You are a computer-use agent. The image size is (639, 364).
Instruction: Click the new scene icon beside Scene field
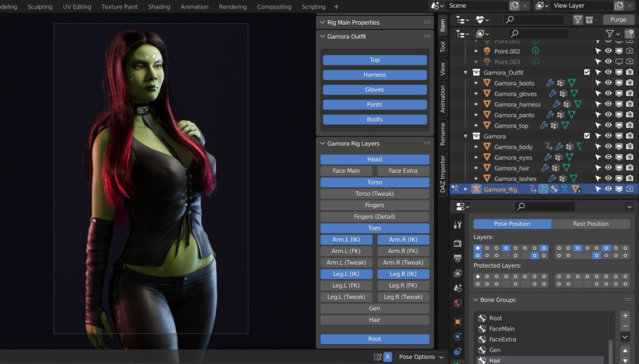point(514,6)
